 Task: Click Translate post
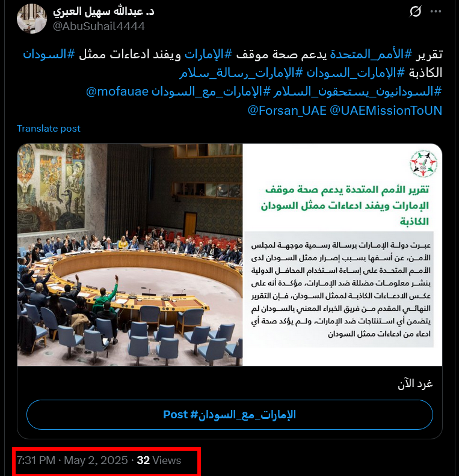point(48,129)
